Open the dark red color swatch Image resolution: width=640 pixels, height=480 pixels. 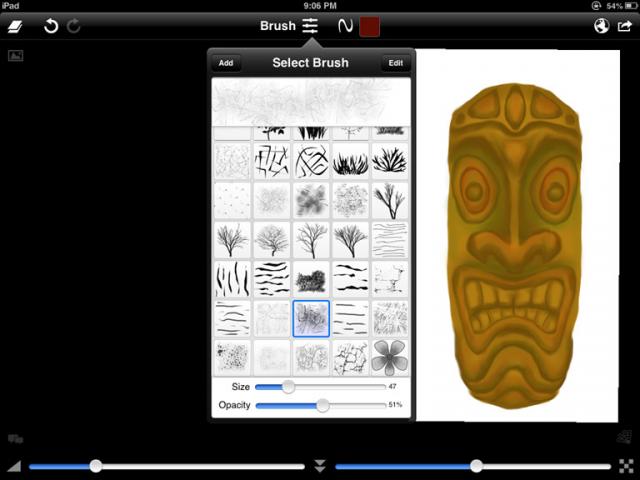point(370,26)
